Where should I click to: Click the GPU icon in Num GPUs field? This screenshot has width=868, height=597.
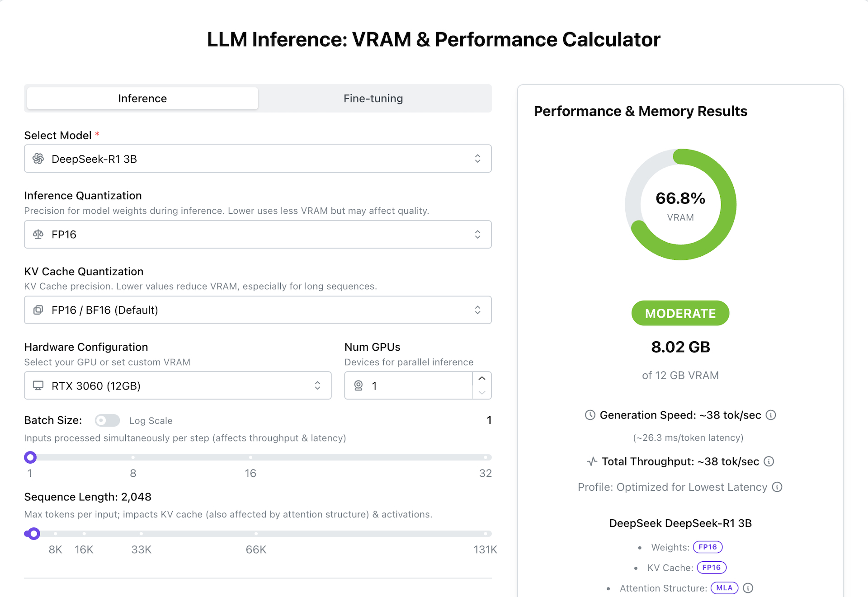tap(358, 385)
